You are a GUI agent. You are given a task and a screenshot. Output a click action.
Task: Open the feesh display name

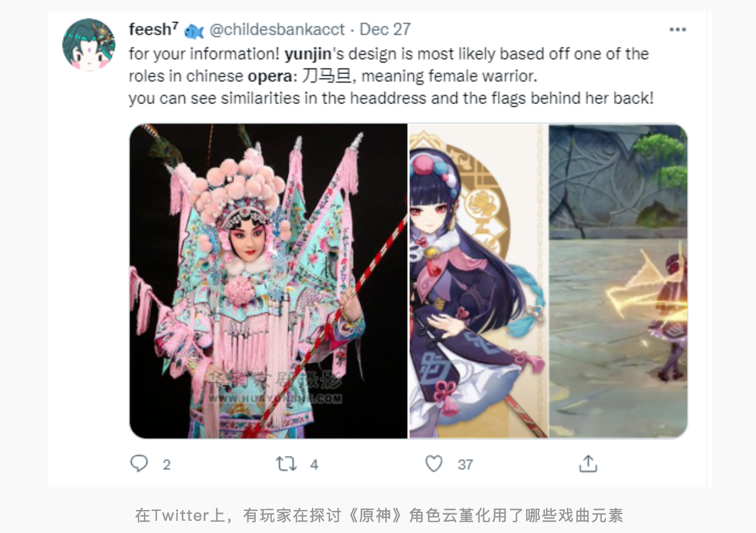tap(154, 29)
